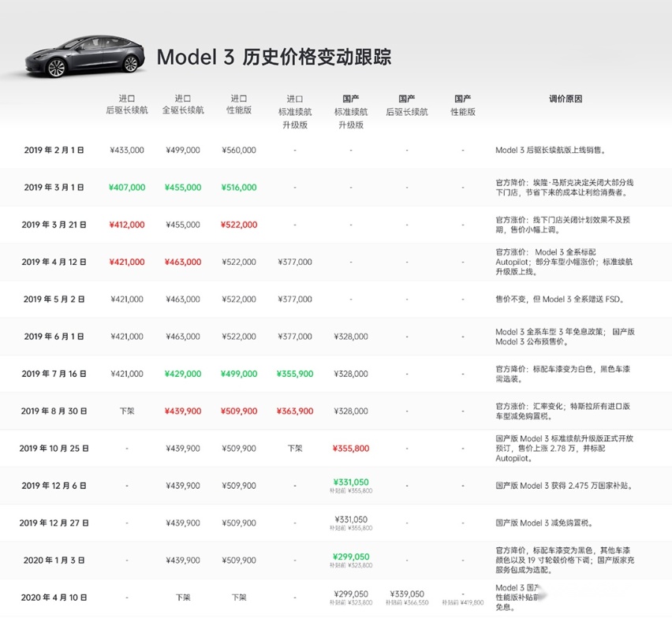Select the green '¥499,000' in the July 16 row

coord(239,374)
